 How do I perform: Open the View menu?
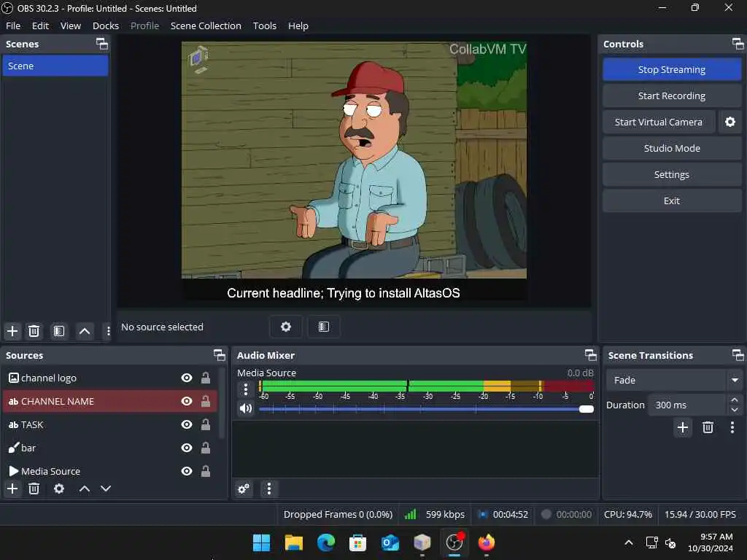click(x=71, y=26)
